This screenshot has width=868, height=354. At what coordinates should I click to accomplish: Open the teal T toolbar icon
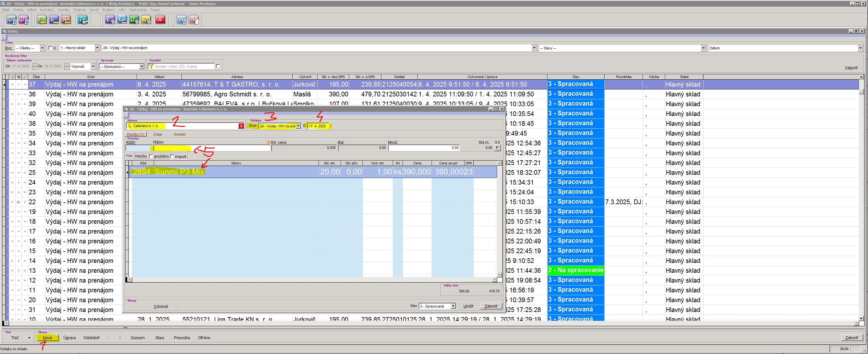click(82, 20)
